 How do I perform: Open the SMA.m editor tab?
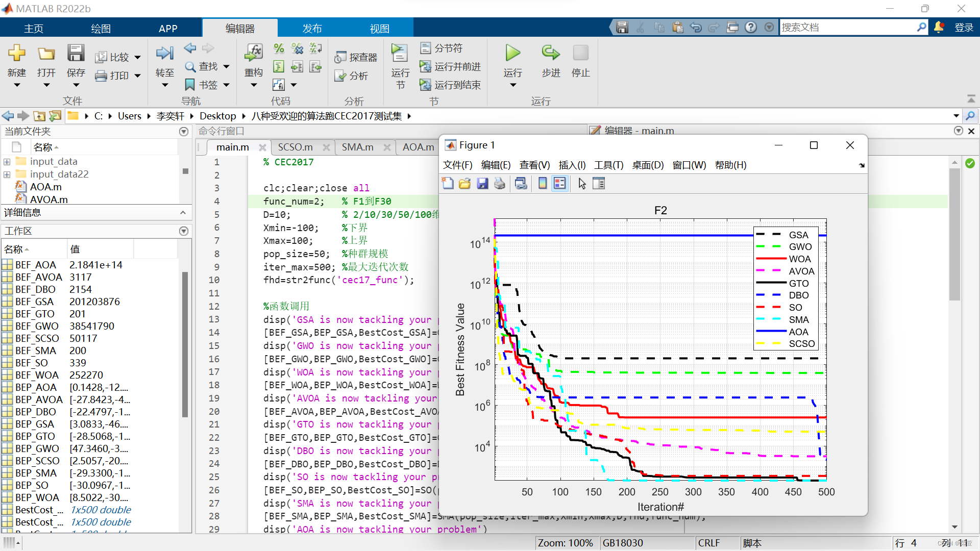point(358,147)
